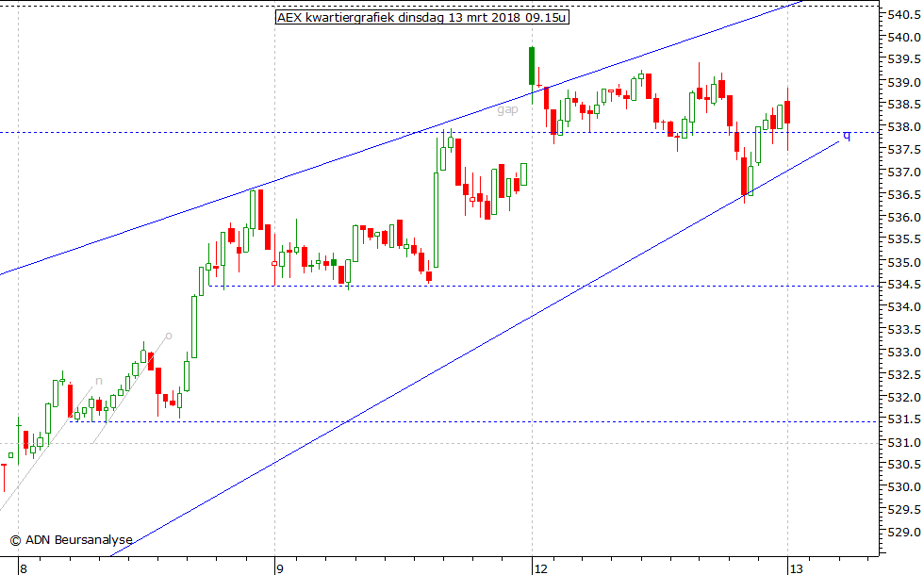This screenshot has width=924, height=575.
Task: Click the price axis label 530.0
Action: click(x=903, y=487)
